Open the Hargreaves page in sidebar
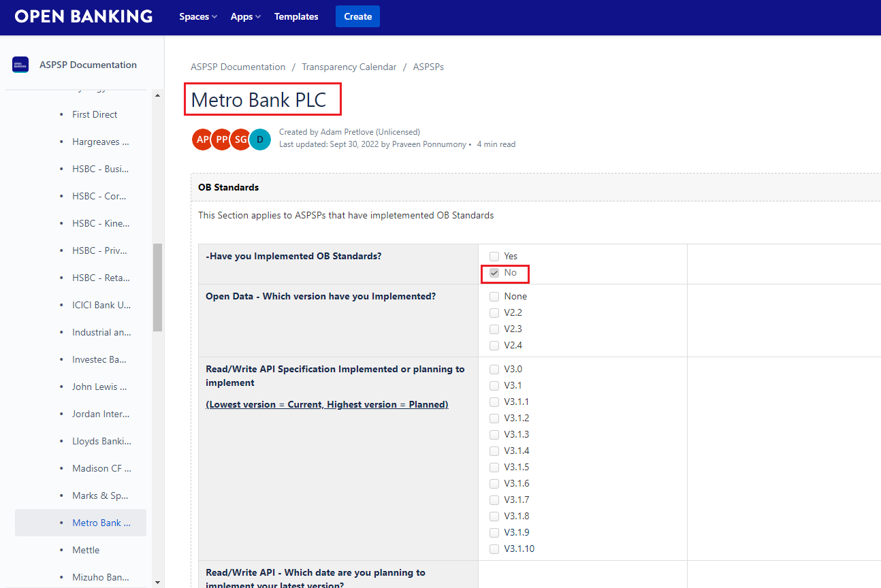Viewport: 881px width, 588px height. (101, 142)
